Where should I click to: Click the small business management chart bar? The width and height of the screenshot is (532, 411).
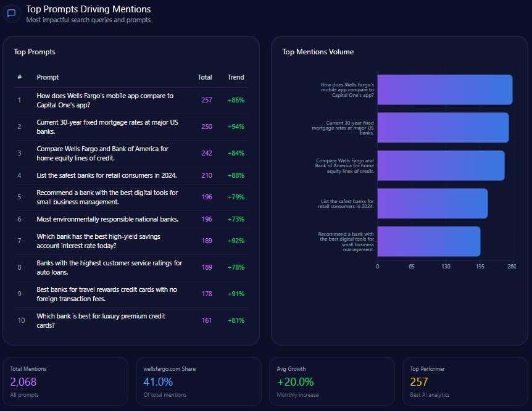coord(428,241)
